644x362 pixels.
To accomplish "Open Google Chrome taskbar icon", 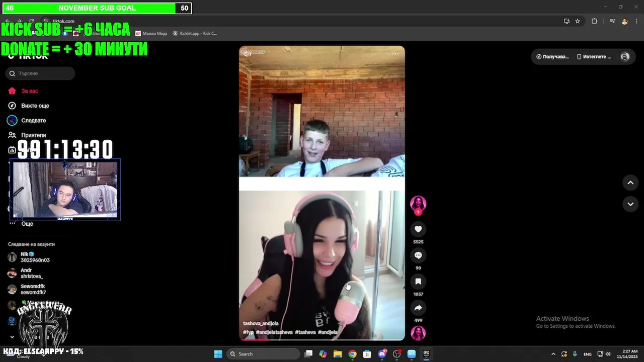I will coord(352,354).
